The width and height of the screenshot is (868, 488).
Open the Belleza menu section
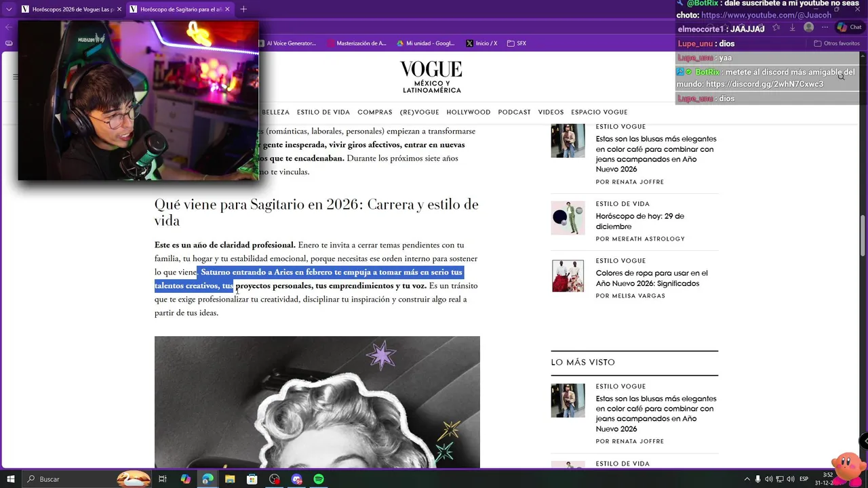tap(275, 113)
